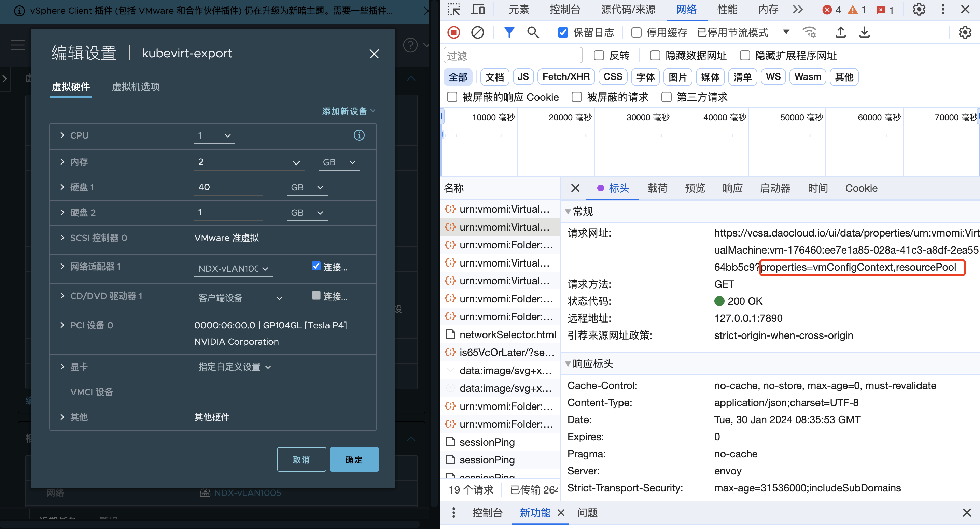The width and height of the screenshot is (980, 529).
Task: Click the 确定 button
Action: click(354, 459)
